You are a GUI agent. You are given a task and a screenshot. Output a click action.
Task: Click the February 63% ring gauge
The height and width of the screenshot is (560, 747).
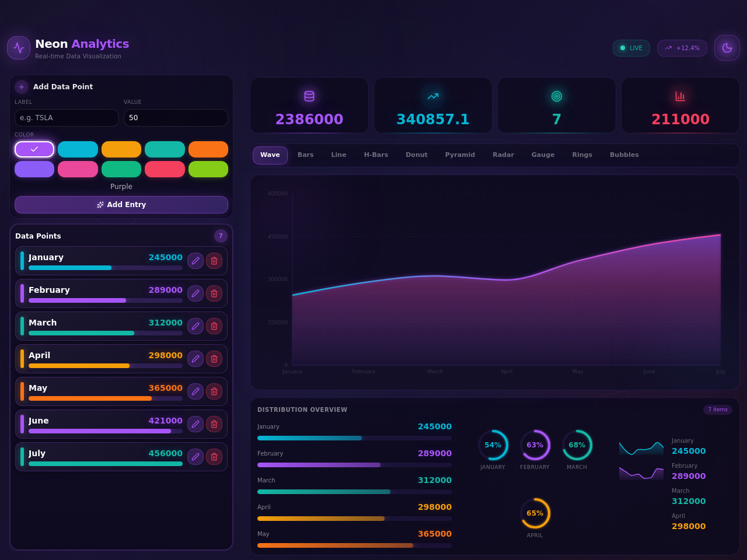[x=535, y=445]
